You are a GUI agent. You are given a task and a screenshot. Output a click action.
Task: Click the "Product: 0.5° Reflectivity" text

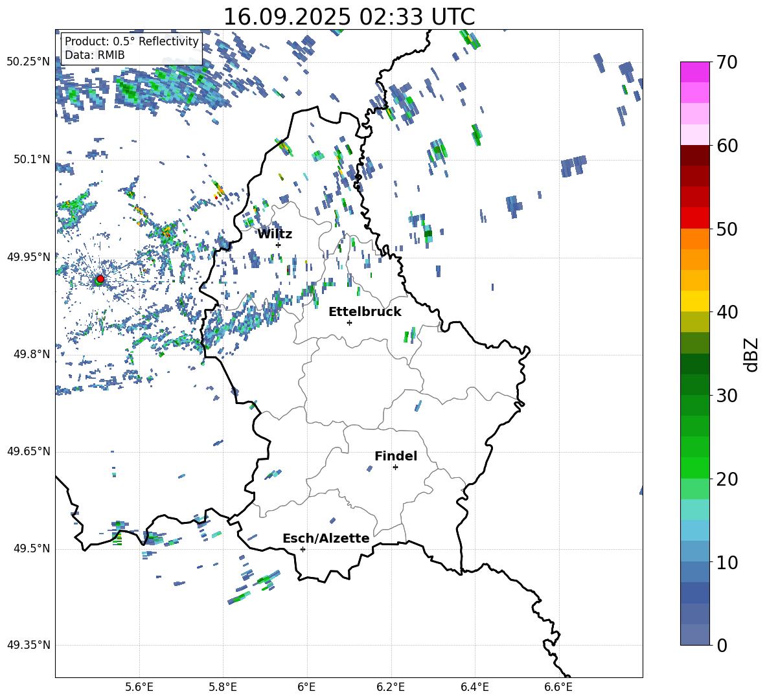(132, 41)
